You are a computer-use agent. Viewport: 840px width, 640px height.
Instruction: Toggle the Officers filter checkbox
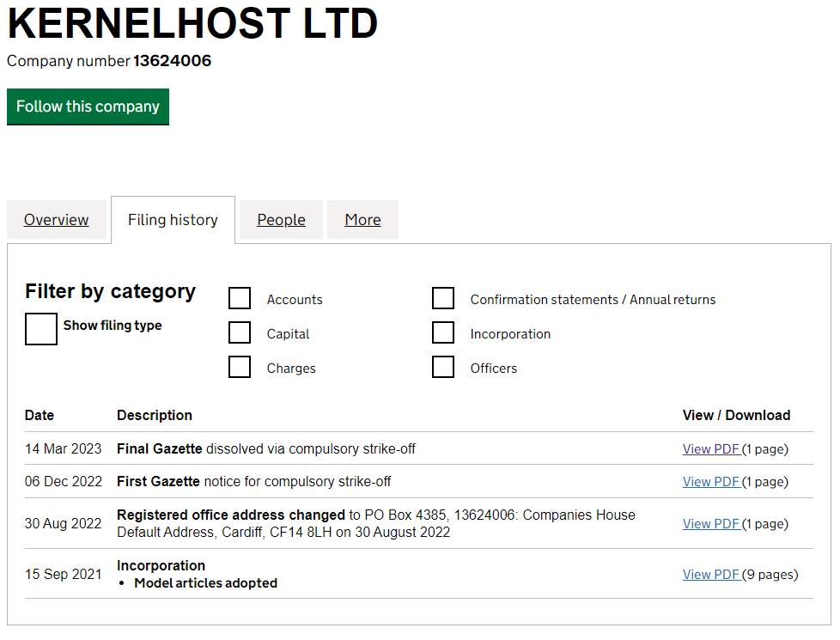[443, 367]
